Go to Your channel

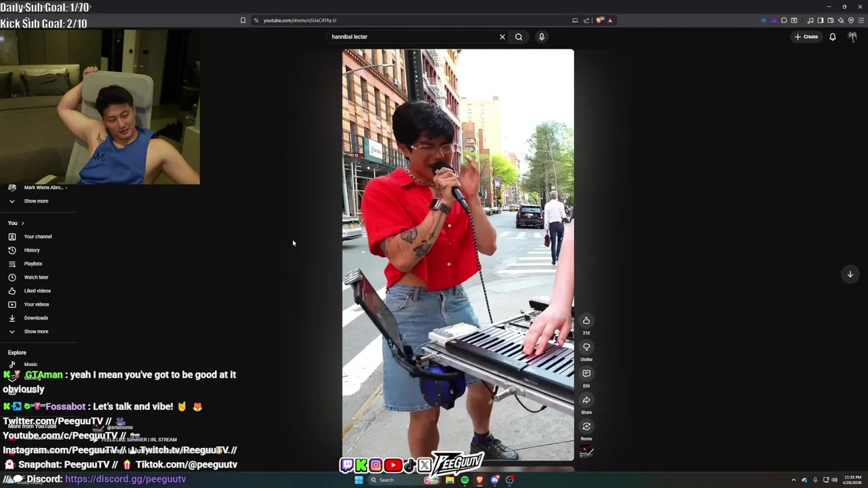point(38,237)
